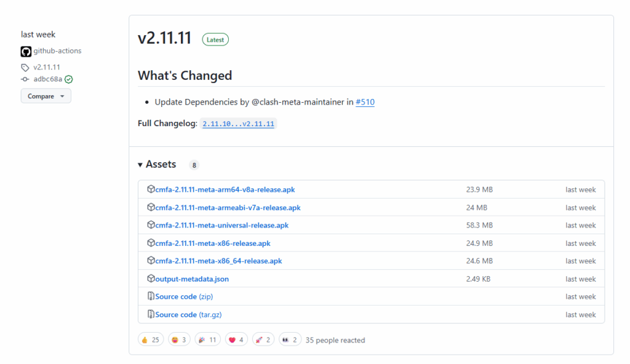Viewport: 630px width, 364px height.
Task: Click zip file icon of Source code (zip)
Action: [x=151, y=296]
